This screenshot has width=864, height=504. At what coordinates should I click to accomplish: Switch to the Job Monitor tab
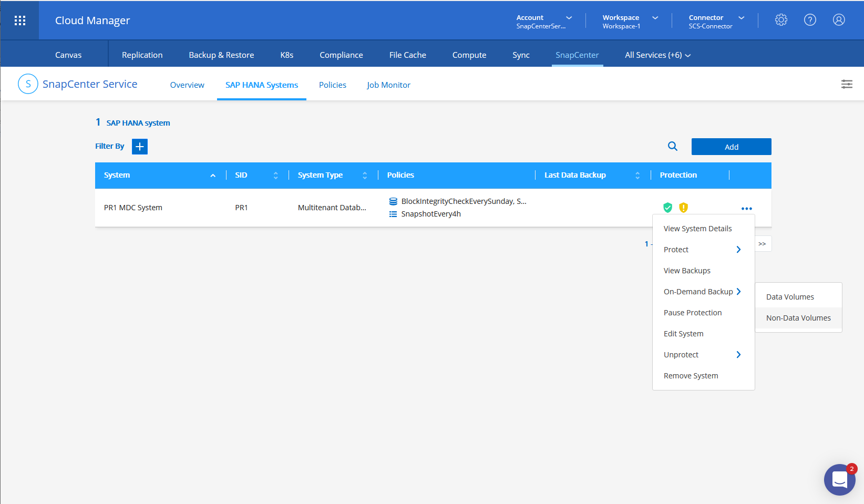[388, 85]
